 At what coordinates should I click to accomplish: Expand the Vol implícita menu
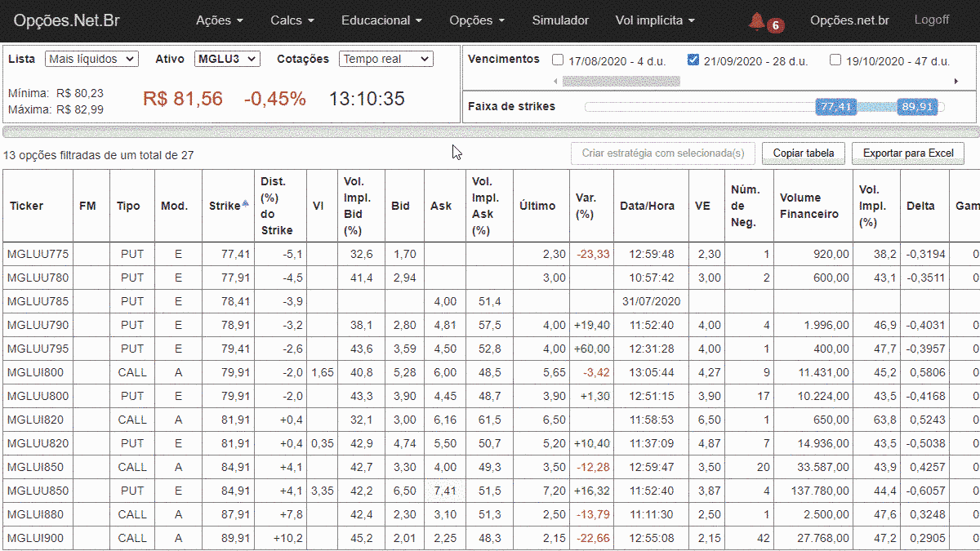[655, 20]
